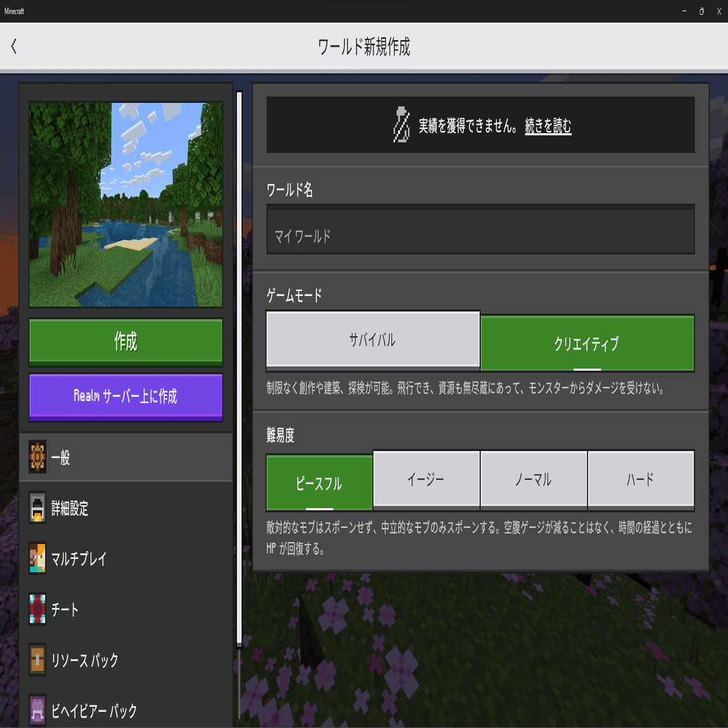This screenshot has width=728, height=728.
Task: Click the green 作成 button
Action: coord(126,341)
